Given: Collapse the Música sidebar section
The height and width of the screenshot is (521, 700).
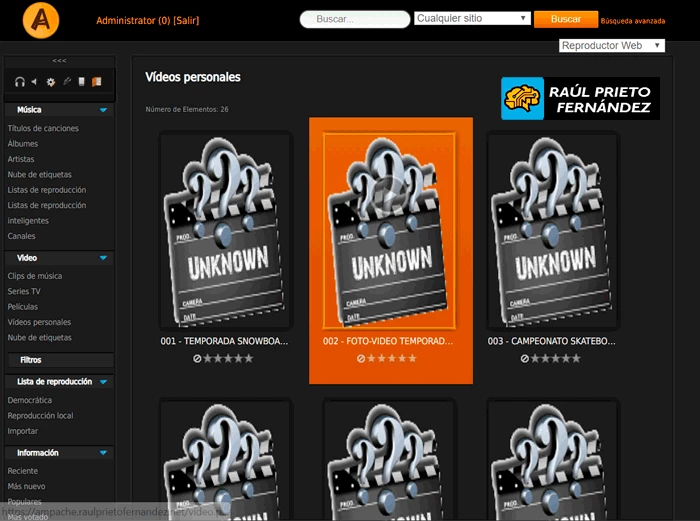Looking at the screenshot, I should pyautogui.click(x=103, y=110).
